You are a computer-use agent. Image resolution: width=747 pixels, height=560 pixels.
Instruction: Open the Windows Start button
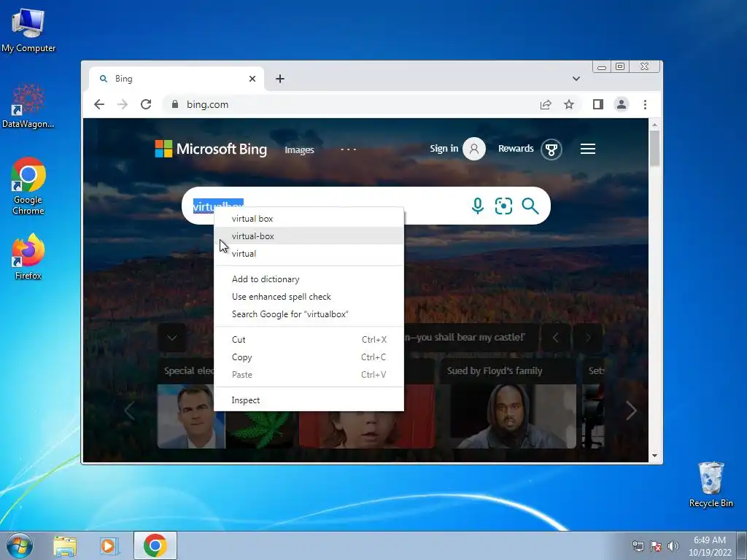click(20, 545)
